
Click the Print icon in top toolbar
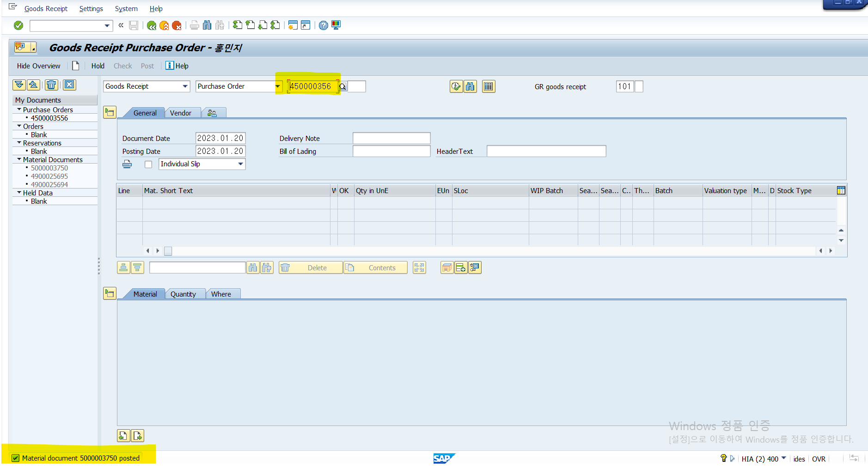point(195,25)
